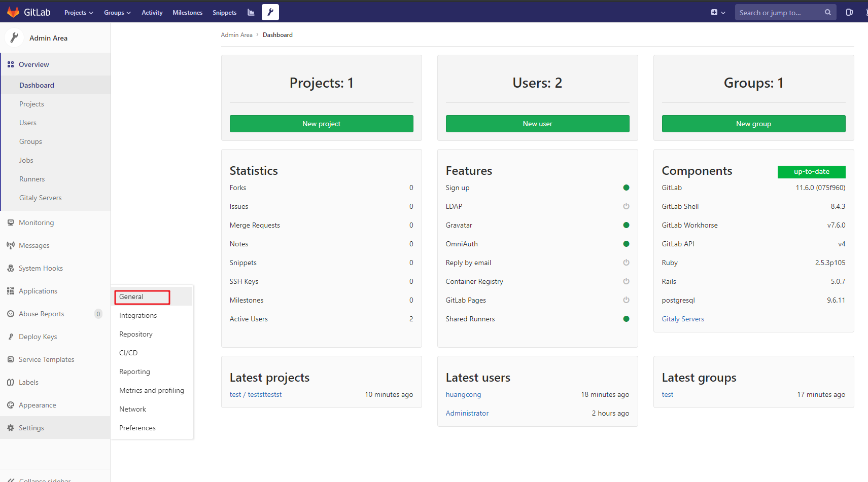Click the Abuse Reports count badge

point(98,314)
